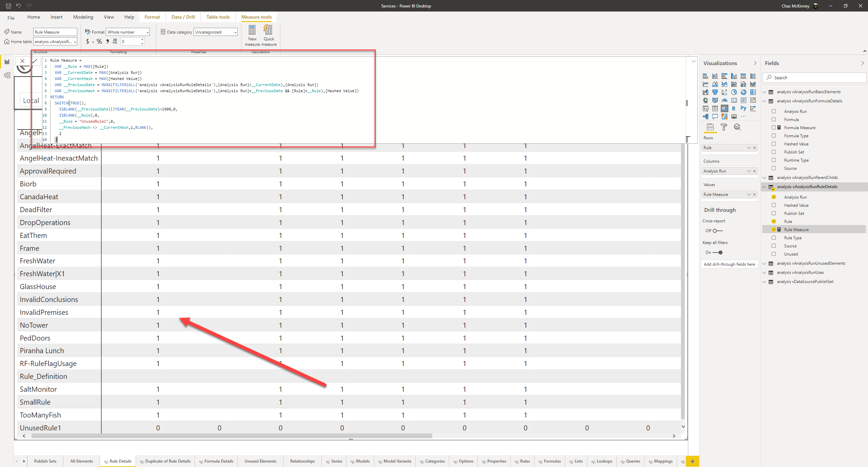Commit the formula with the checkmark
Viewport: 868px width, 467px height.
35,61
